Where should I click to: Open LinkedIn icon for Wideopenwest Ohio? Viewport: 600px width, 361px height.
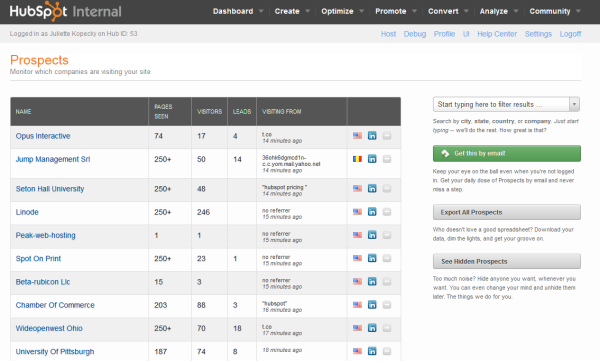point(372,328)
